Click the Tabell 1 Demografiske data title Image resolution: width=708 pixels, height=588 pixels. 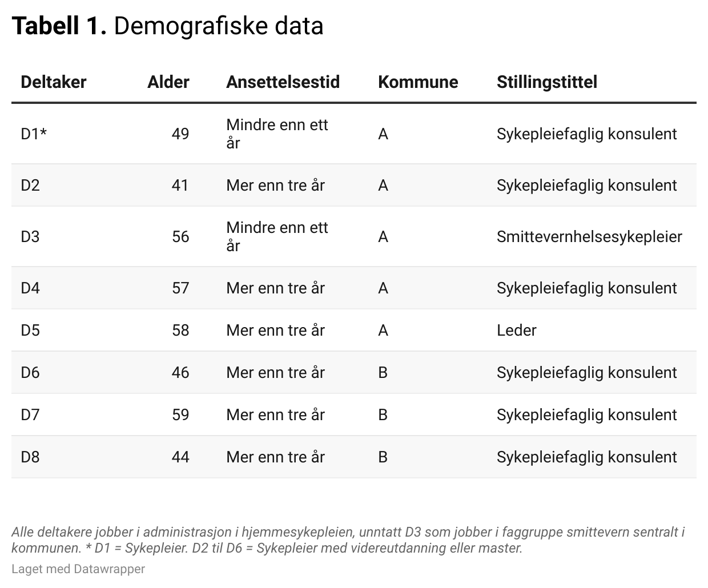[167, 26]
